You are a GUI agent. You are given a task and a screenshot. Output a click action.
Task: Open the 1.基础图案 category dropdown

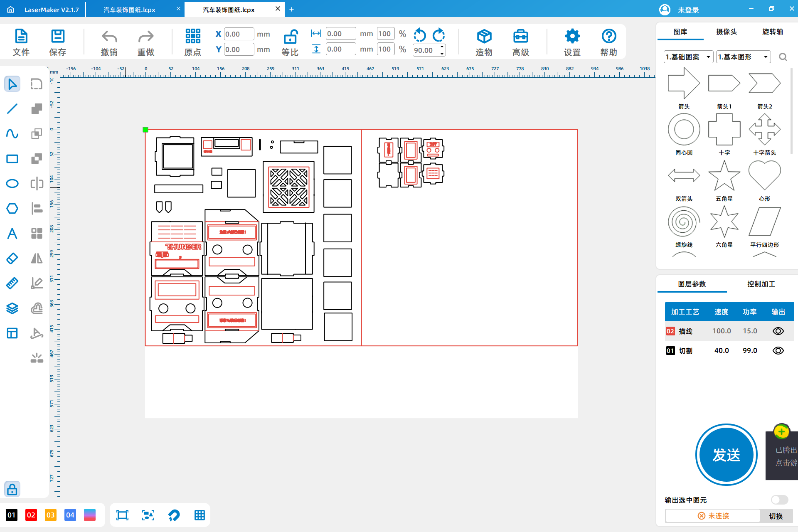pyautogui.click(x=688, y=57)
